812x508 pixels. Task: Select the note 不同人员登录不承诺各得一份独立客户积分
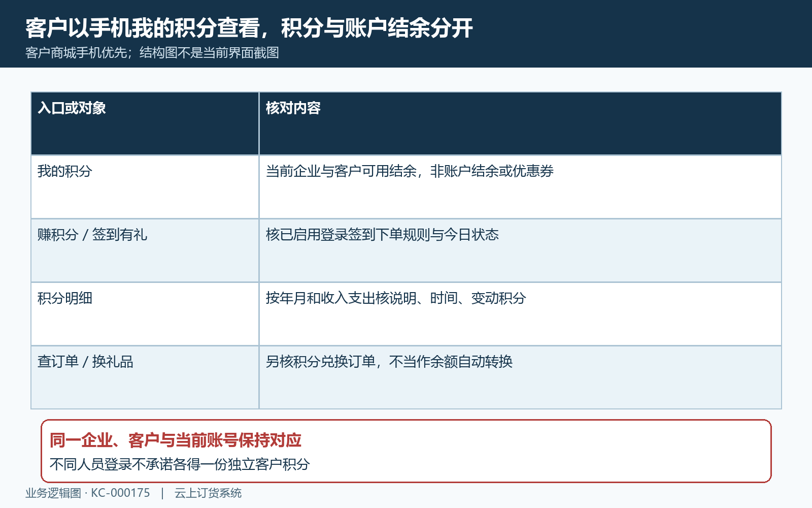tap(180, 464)
